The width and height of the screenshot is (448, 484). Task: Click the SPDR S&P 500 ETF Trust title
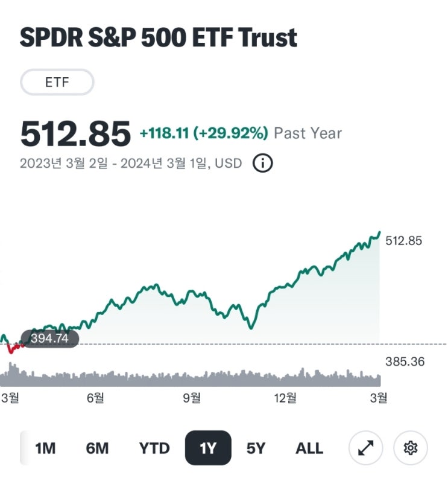click(159, 37)
